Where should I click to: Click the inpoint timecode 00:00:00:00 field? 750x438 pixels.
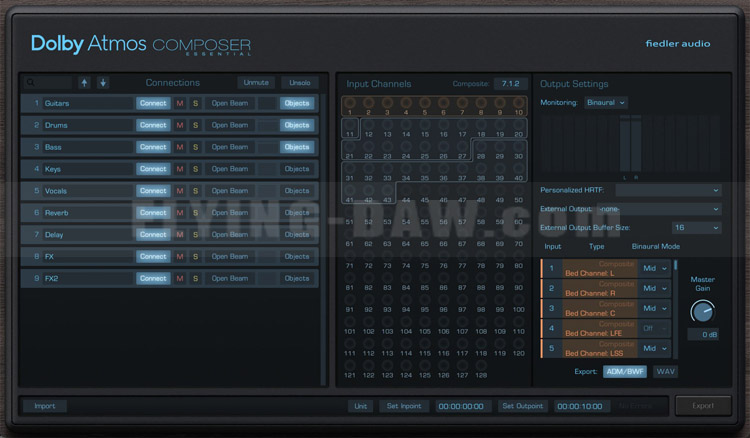click(x=461, y=406)
